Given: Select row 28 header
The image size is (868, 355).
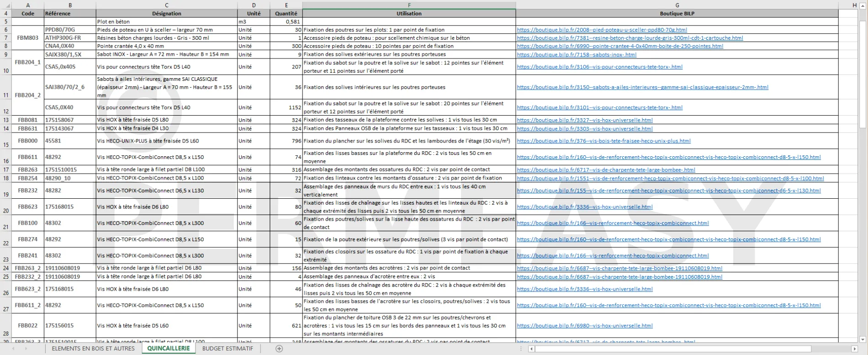Looking at the screenshot, I should [x=6, y=326].
